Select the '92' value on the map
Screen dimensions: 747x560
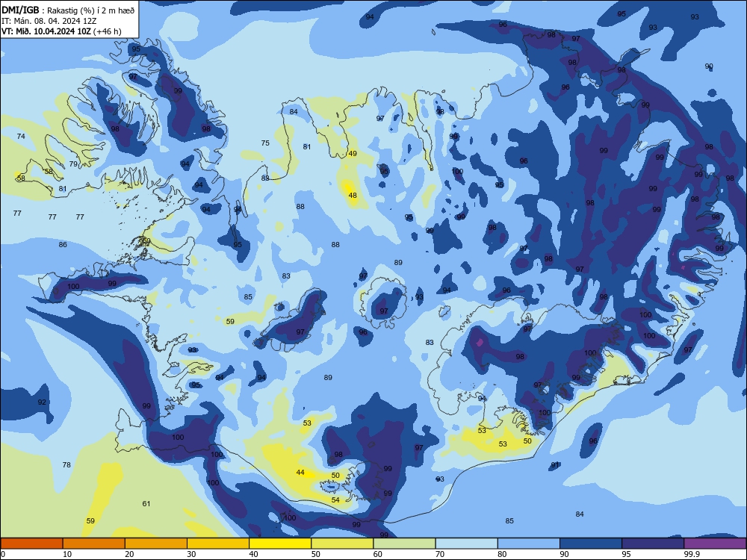click(x=42, y=402)
